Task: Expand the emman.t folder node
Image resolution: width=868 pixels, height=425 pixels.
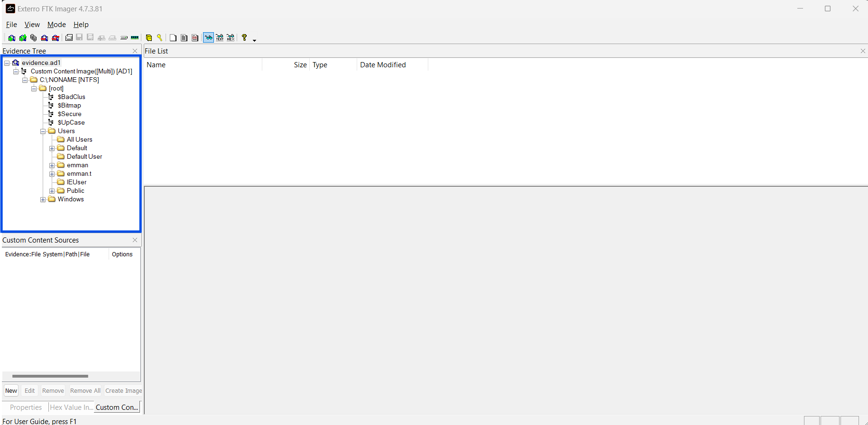Action: [x=52, y=174]
